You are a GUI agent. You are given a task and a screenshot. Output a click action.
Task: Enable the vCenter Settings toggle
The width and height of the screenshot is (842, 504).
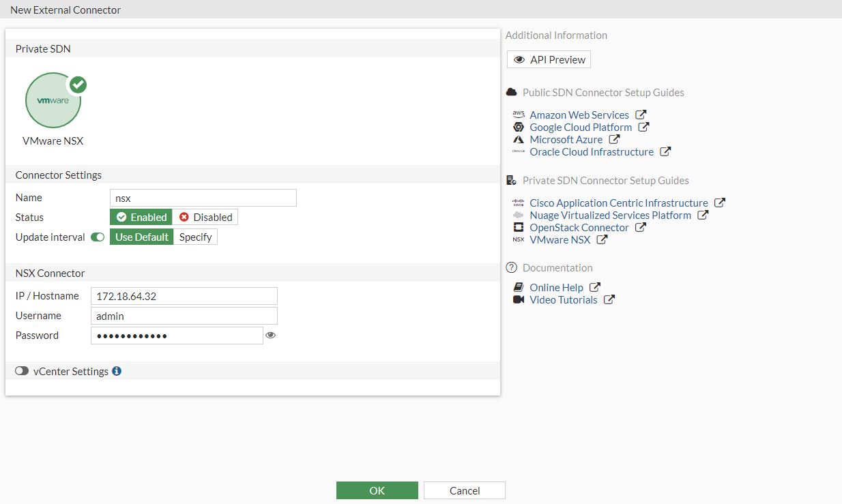(x=22, y=370)
